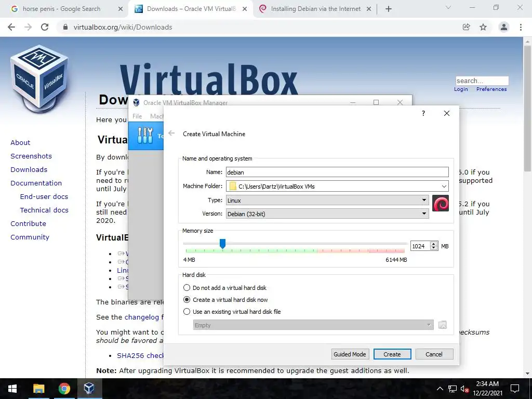Image resolution: width=532 pixels, height=399 pixels.
Task: Click the back arrow in Create Virtual Machine
Action: 171,134
